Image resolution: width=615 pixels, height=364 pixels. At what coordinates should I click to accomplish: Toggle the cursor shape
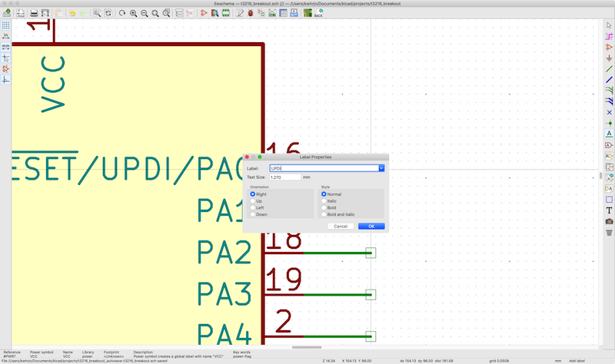[5, 58]
